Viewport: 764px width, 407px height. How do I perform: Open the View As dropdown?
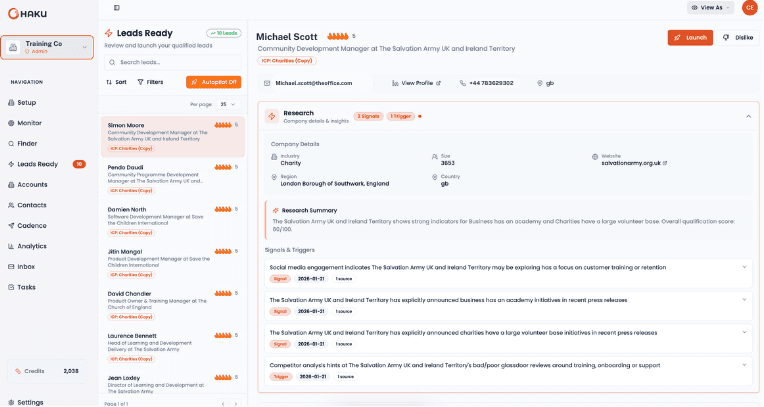tap(710, 8)
